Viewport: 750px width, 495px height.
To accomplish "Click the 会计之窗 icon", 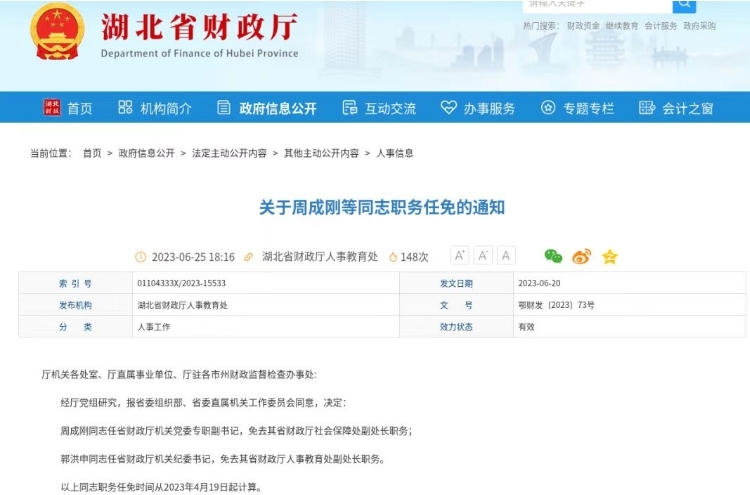I will point(647,107).
